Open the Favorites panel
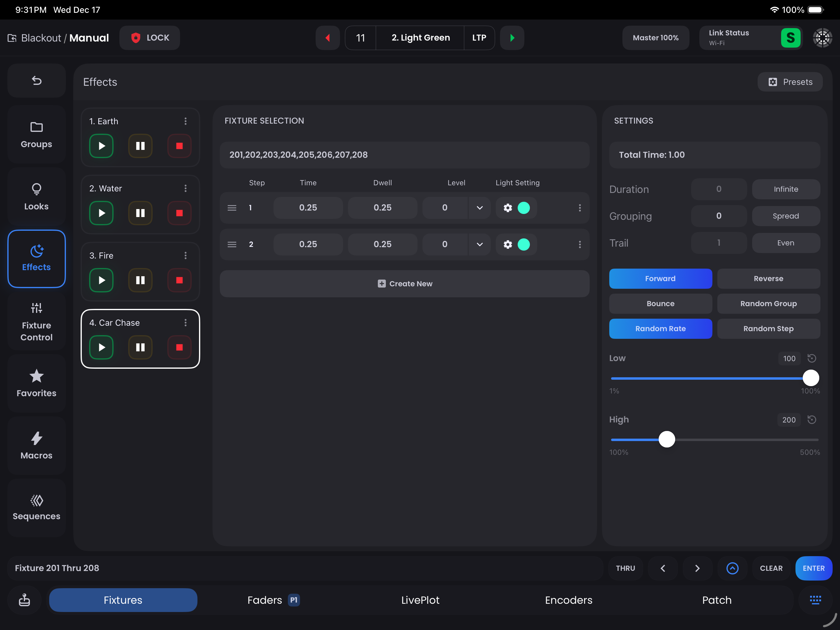 coord(36,383)
